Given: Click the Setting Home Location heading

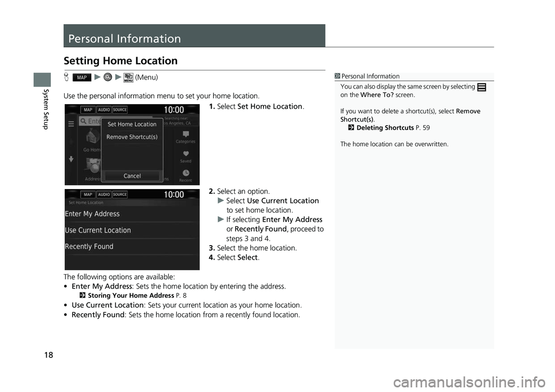Looking at the screenshot, I should (120, 61).
